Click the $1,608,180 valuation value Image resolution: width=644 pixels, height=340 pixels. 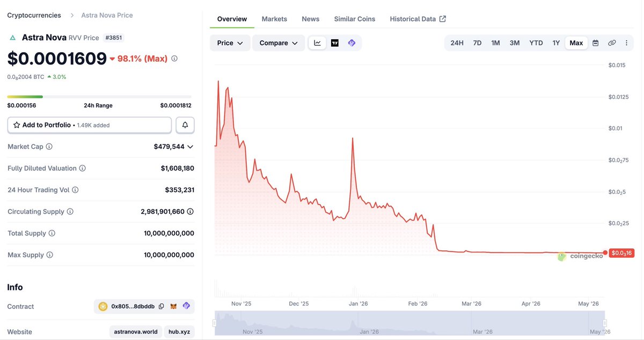178,168
